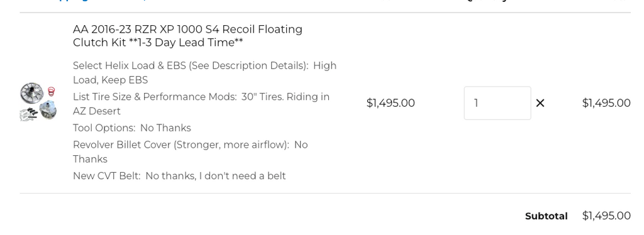Click the New CVT Belt label
Viewport: 644px width, 235px height.
pos(107,176)
